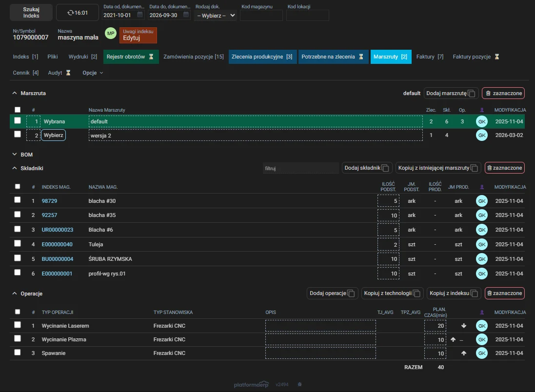This screenshot has width=535, height=392.
Task: Move Spawanie operation up with arrow
Action: [464, 353]
